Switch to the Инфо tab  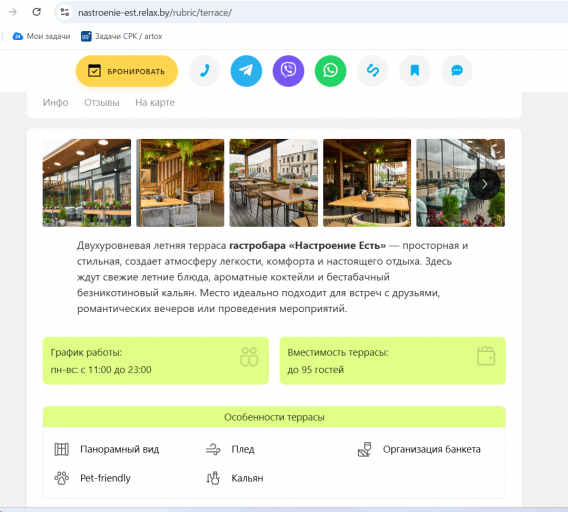[x=55, y=103]
